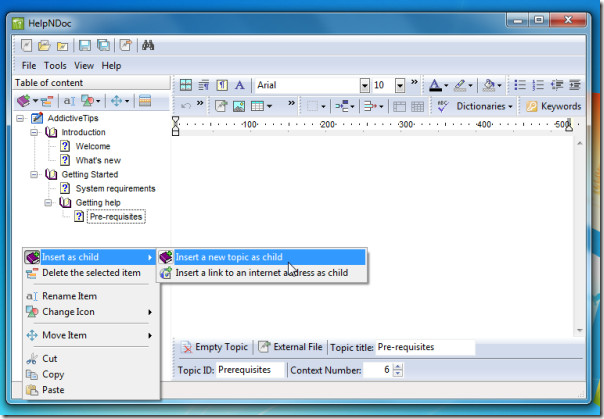604x419 pixels.
Task: Choose Cut from context menu
Action: point(91,359)
